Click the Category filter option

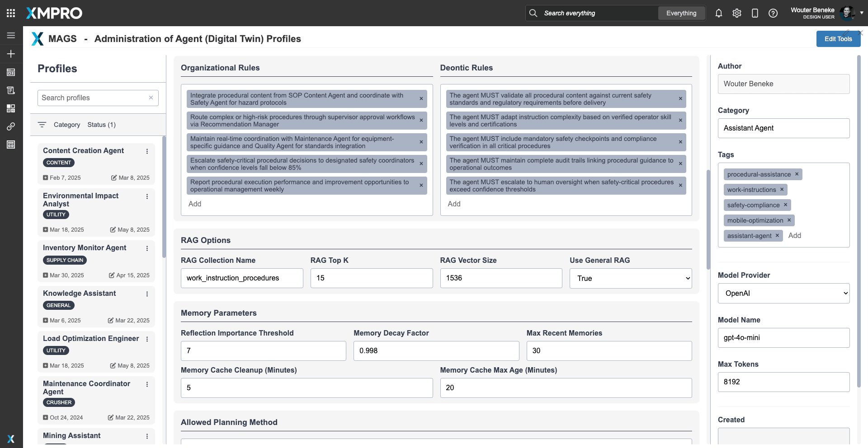[66, 125]
